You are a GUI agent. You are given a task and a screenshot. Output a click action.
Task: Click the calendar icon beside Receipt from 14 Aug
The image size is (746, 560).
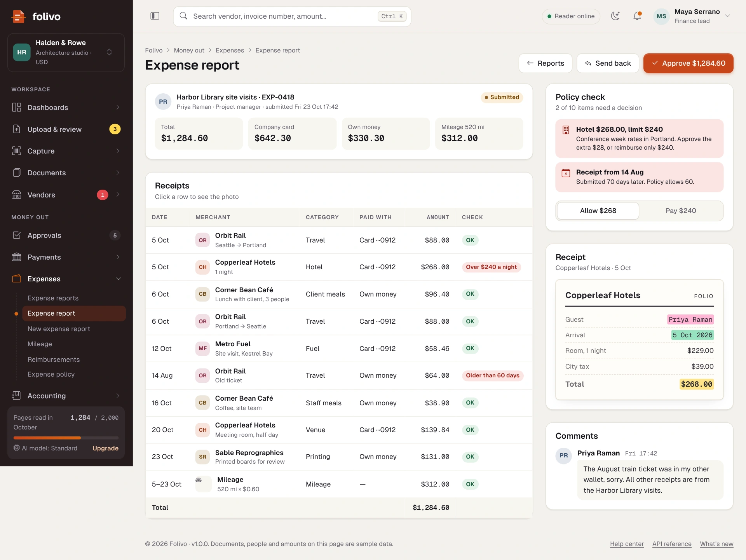click(566, 173)
